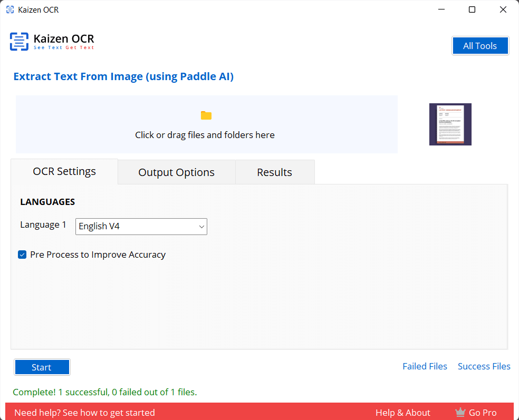The height and width of the screenshot is (420, 519).
Task: Click the Kaizen OCR title bar app icon
Action: click(10, 9)
